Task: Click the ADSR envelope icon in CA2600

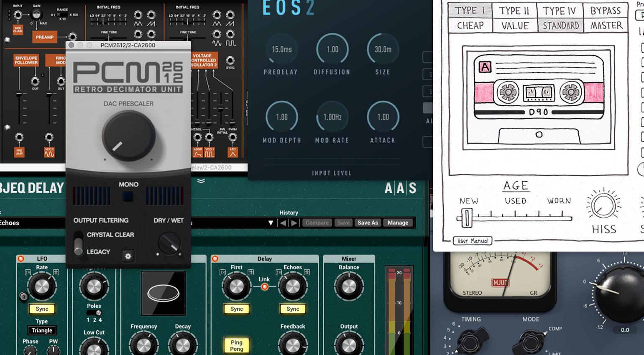Action: click(197, 152)
